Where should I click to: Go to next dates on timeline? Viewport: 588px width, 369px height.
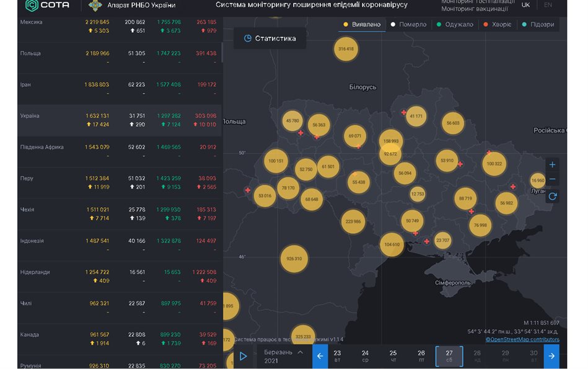(551, 356)
